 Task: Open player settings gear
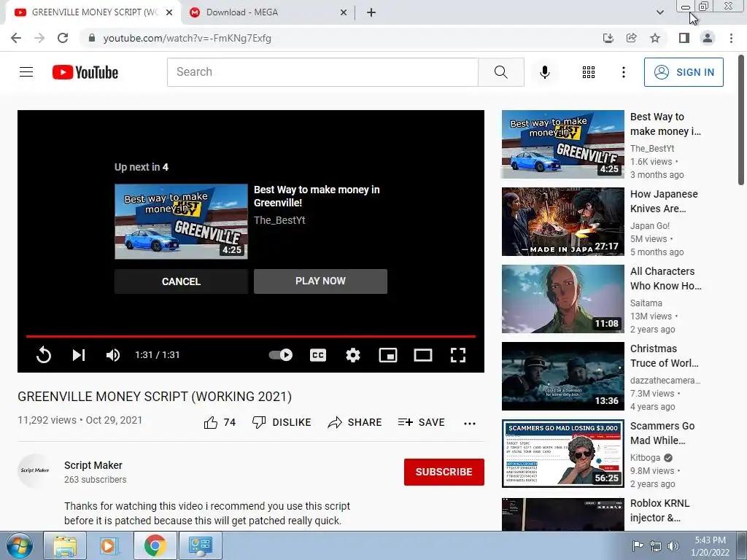[x=352, y=355]
